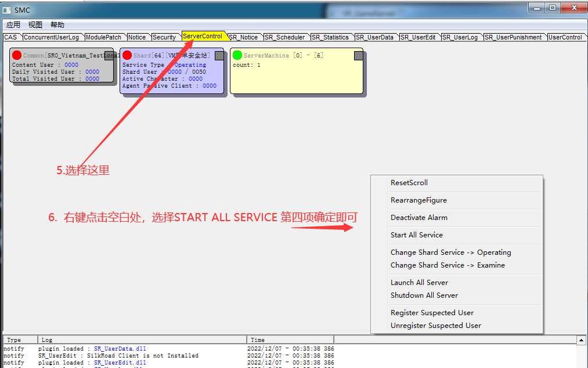Screen dimensions: 588x368
Task: Open the 帮助 menu
Action: click(57, 25)
